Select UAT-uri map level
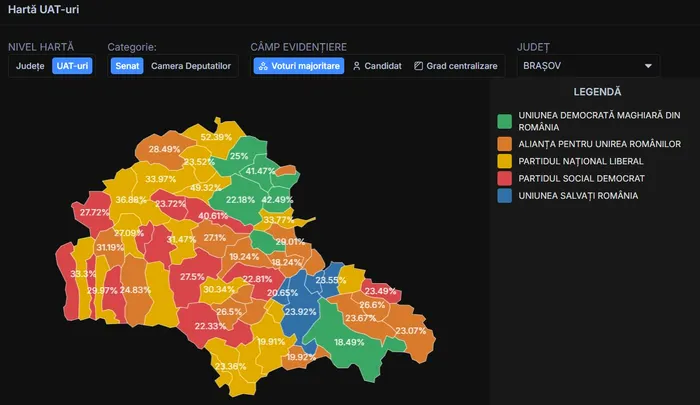 [x=72, y=66]
